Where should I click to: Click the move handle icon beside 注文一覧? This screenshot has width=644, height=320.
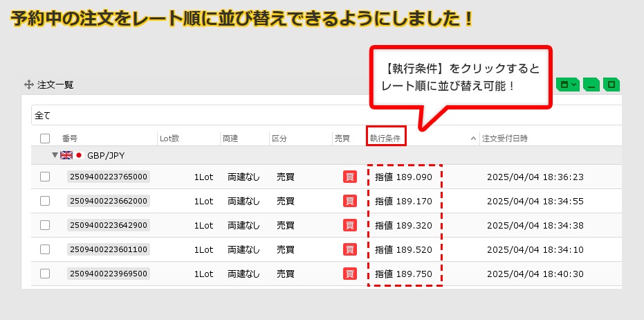(29, 85)
